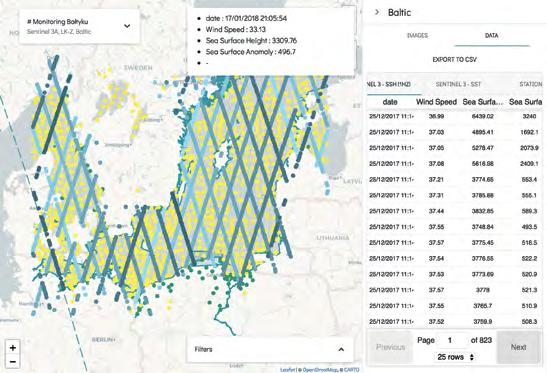Viewport: 547px width, 373px height.
Task: Zoom in on the map
Action: point(13,348)
